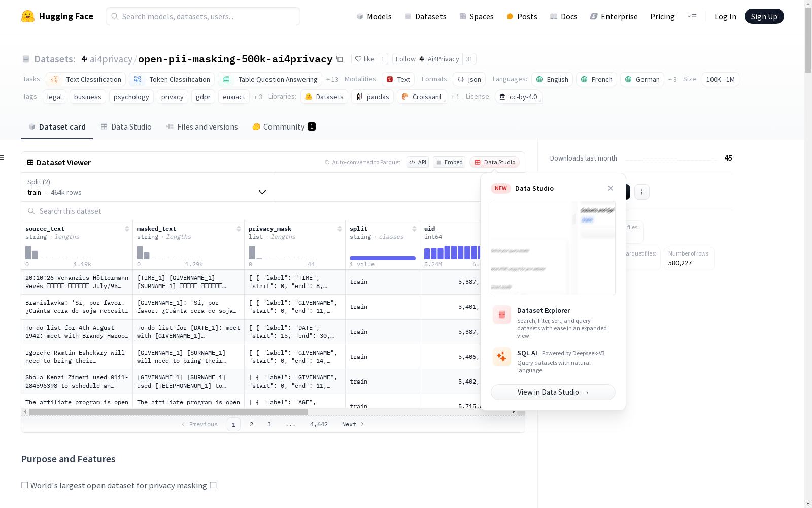812x508 pixels.
Task: Follow the Ai4Privacy organization
Action: [427, 59]
